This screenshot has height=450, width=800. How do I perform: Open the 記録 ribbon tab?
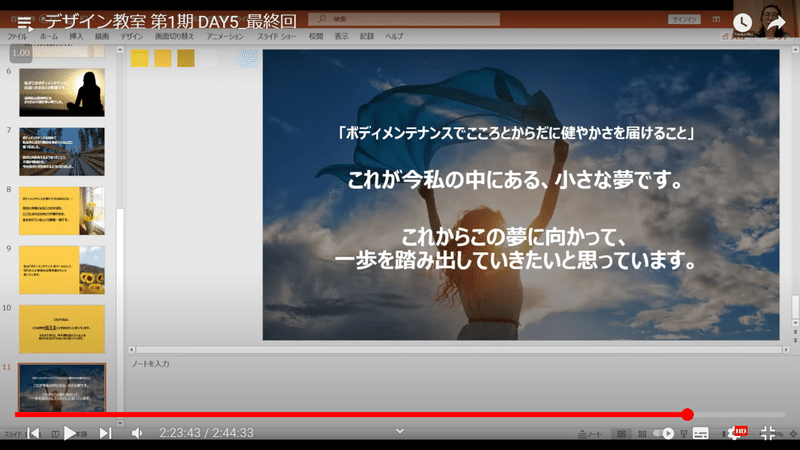[x=367, y=37]
